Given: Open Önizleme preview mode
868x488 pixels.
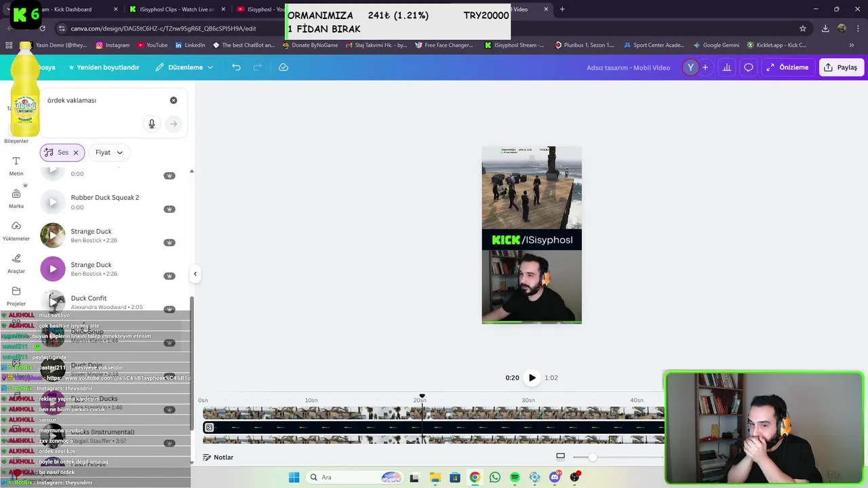Looking at the screenshot, I should tap(787, 67).
